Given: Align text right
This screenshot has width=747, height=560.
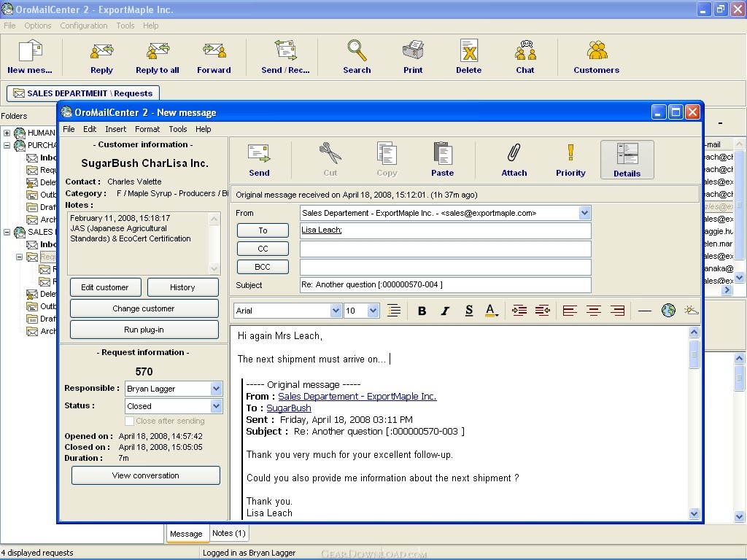Looking at the screenshot, I should pos(617,311).
